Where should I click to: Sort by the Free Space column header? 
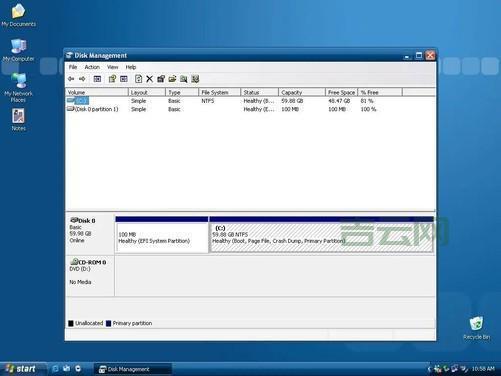click(x=342, y=92)
